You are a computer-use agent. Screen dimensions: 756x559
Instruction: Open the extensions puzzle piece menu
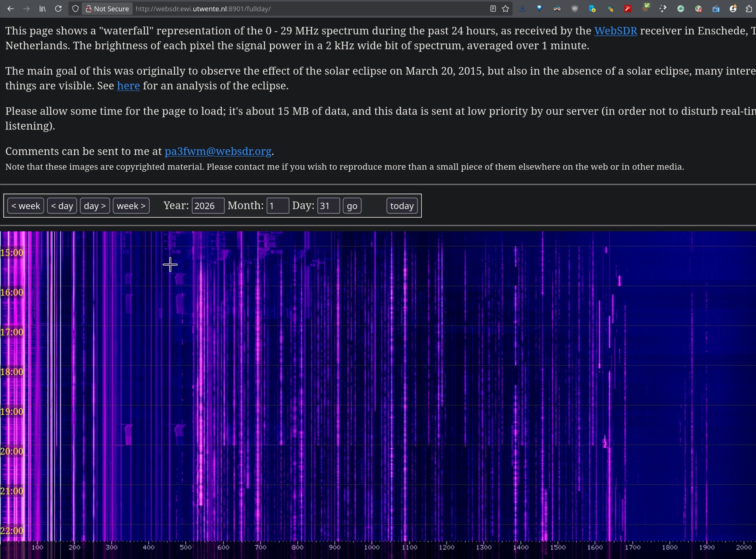coord(749,9)
